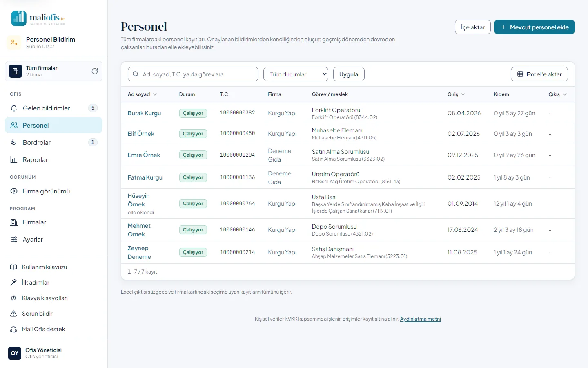The image size is (588, 368).
Task: Select Personel in the sidebar menu
Action: pos(53,126)
